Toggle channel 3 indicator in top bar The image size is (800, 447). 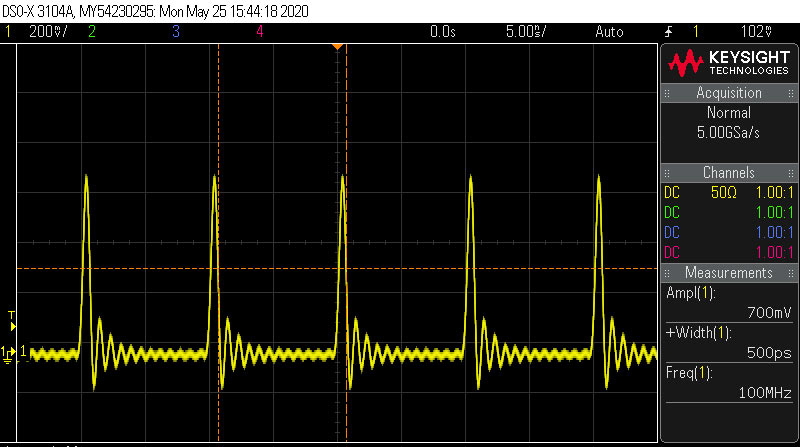tap(176, 32)
